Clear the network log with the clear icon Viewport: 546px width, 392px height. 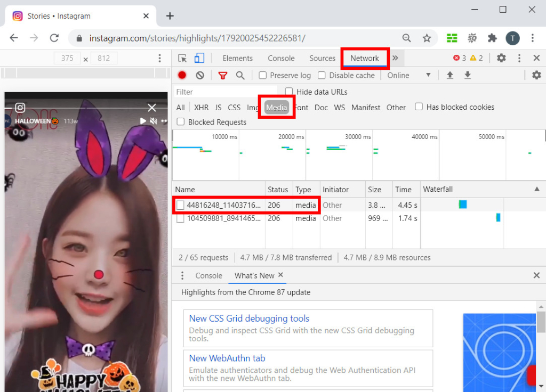click(x=200, y=75)
